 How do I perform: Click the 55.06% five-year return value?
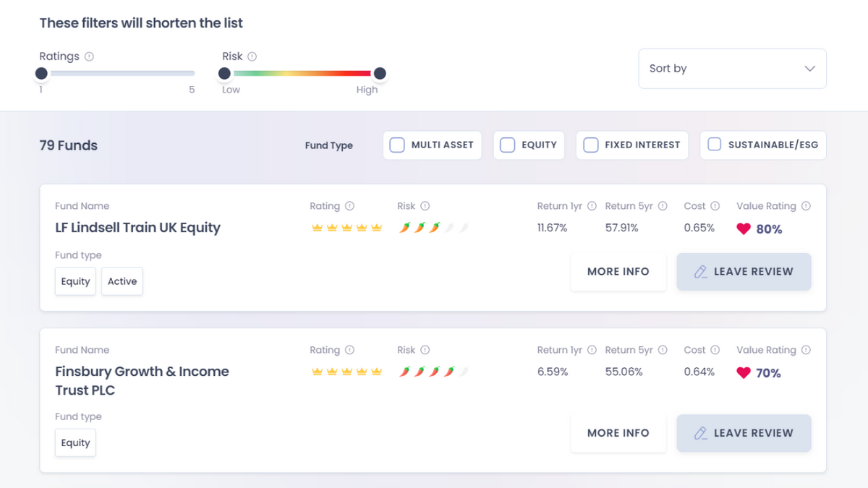pos(624,372)
